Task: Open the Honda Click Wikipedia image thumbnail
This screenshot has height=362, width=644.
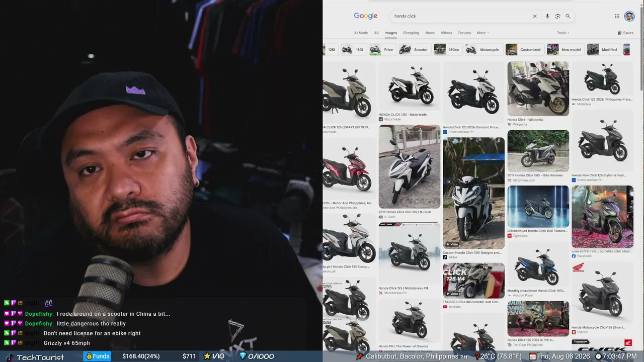Action: click(538, 88)
